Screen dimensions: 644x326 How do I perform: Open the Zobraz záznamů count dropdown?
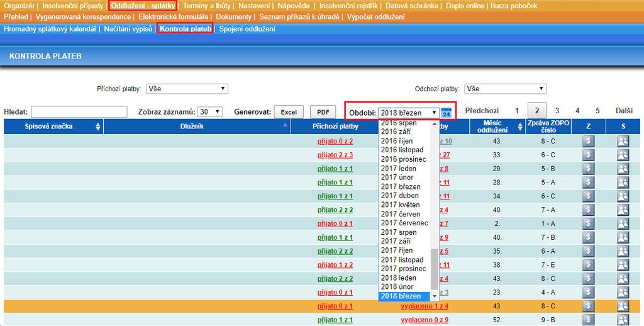(210, 112)
